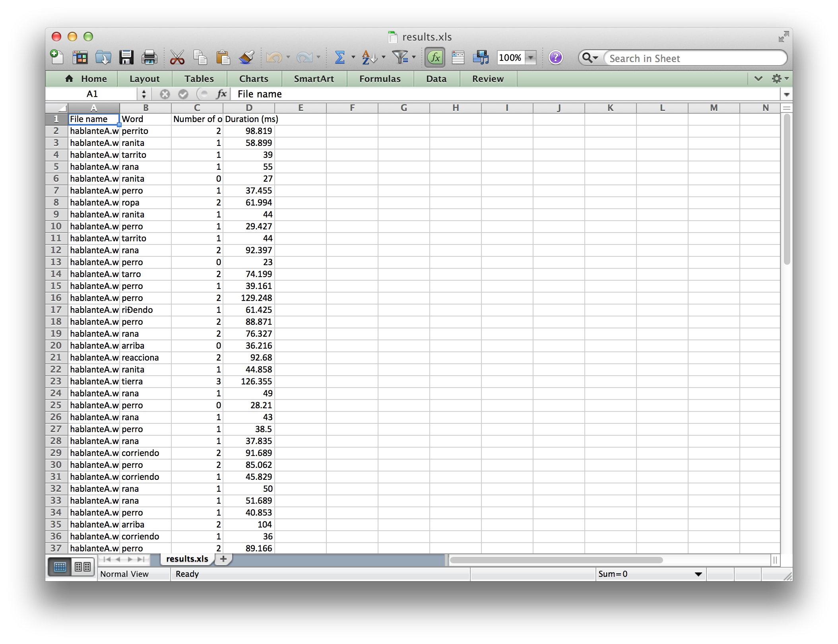Open the Sum=0 status dropdown

(698, 574)
